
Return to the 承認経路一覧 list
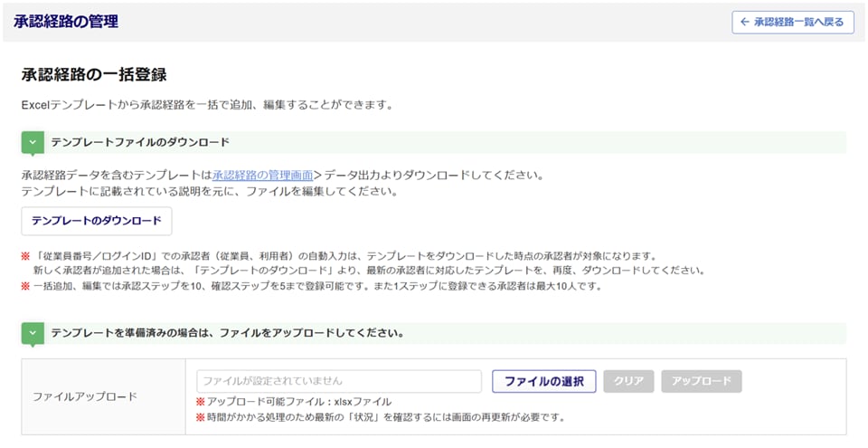(x=793, y=22)
